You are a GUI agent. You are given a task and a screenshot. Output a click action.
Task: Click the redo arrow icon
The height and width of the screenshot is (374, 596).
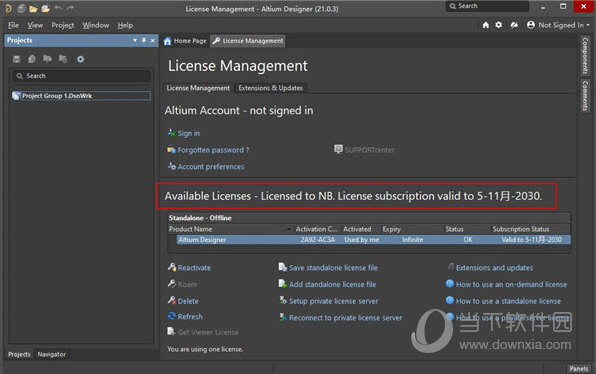click(70, 8)
